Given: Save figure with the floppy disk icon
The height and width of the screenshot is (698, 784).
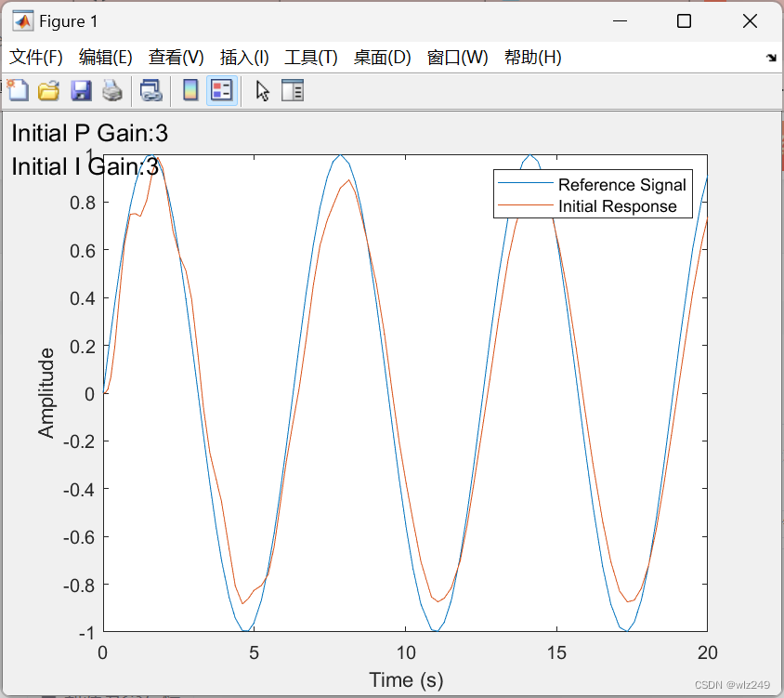Looking at the screenshot, I should click(x=81, y=90).
